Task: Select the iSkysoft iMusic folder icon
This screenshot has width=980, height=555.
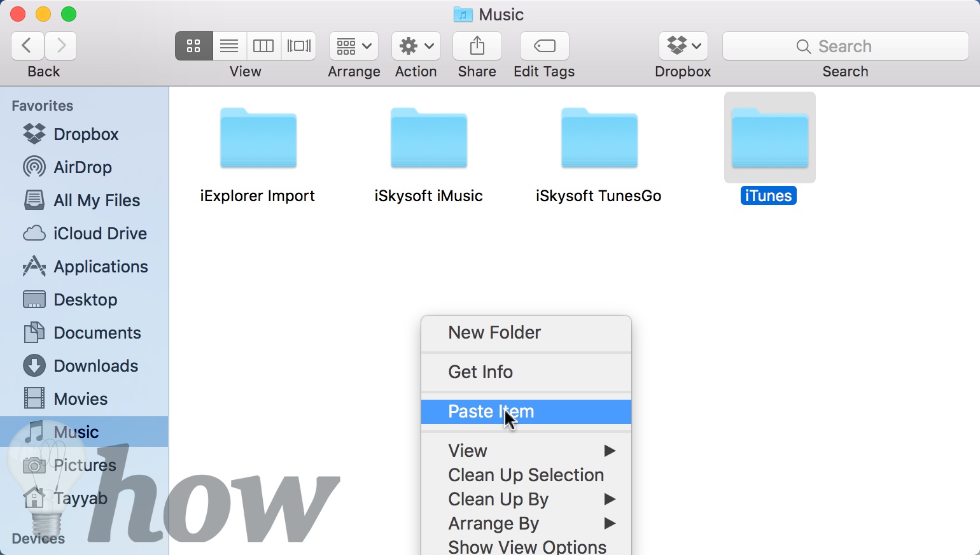Action: [x=429, y=137]
